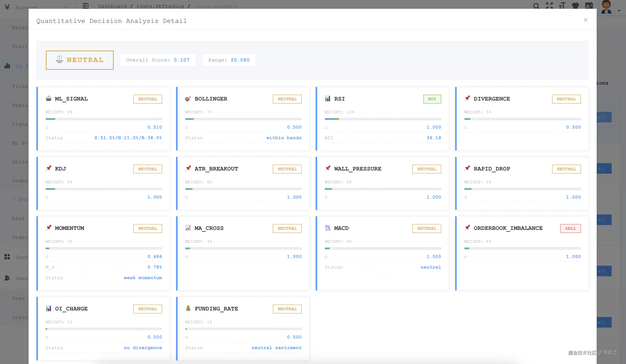This screenshot has width=626, height=364.
Task: Click the SELL tag on ORDERBOOK_IMBALANCE card
Action: 570,228
